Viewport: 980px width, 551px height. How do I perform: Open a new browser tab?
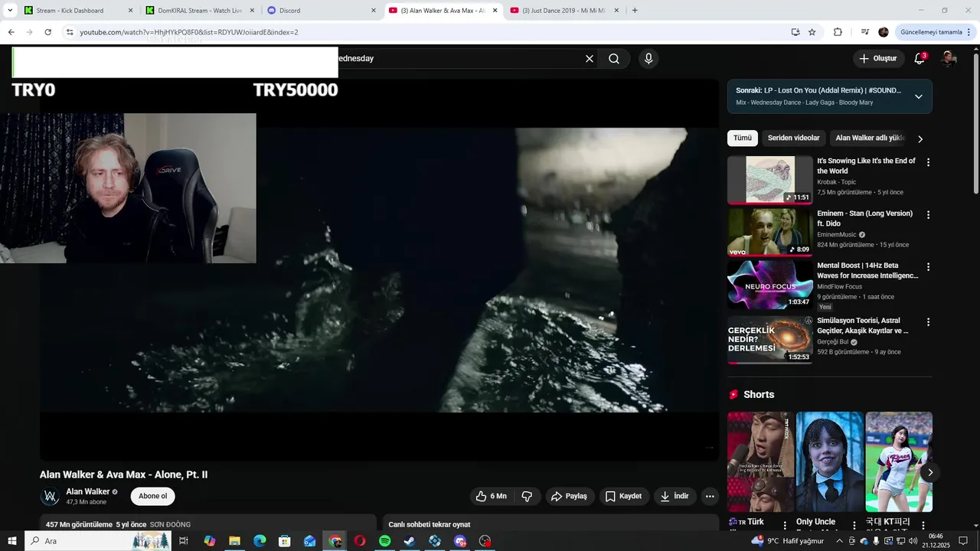pyautogui.click(x=635, y=11)
